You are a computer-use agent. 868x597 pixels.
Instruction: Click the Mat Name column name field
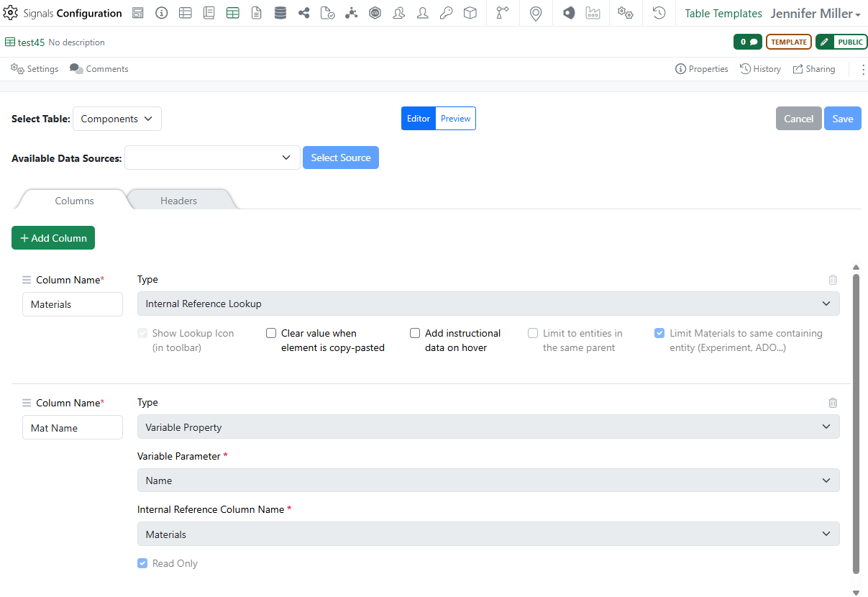(73, 428)
